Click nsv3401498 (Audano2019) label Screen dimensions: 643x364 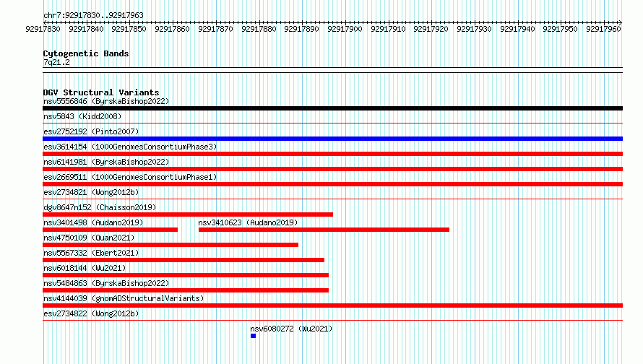pos(93,222)
